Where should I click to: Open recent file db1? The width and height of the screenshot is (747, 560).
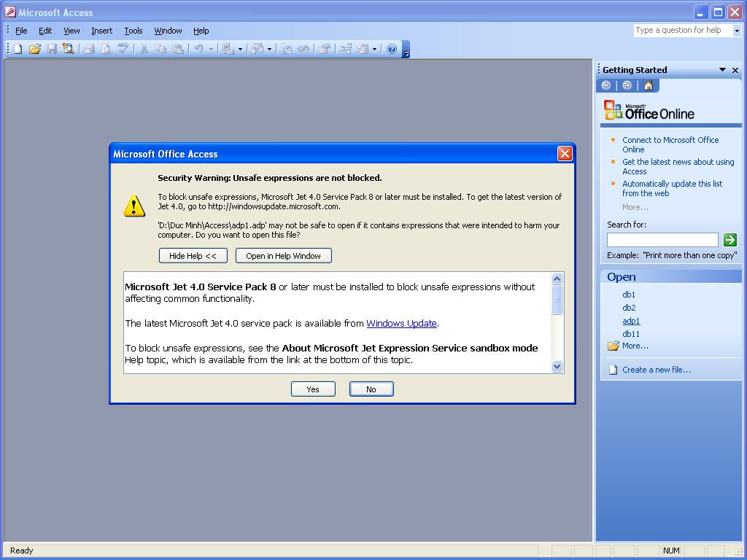[629, 295]
